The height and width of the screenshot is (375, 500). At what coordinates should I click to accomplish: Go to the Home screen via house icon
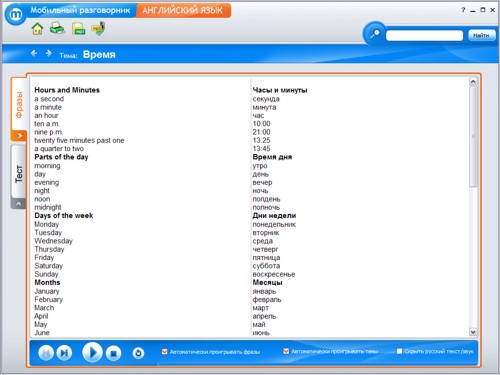[x=37, y=29]
